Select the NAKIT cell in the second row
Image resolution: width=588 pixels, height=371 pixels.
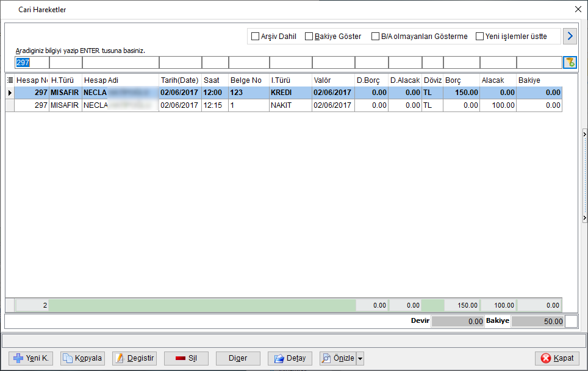pyautogui.click(x=290, y=105)
